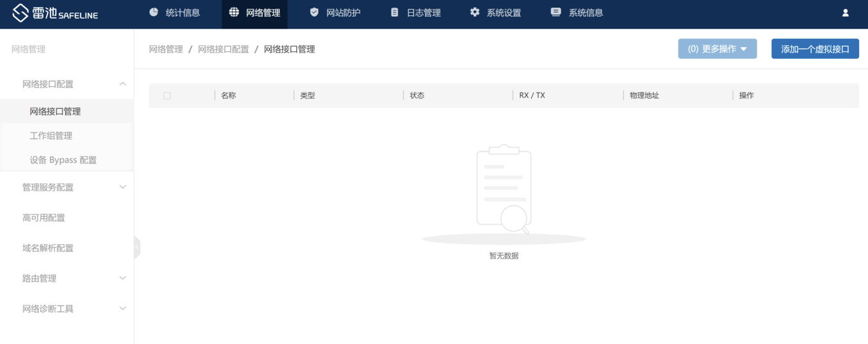
Task: Click the 添加一个虚拟接口 button
Action: coord(815,49)
